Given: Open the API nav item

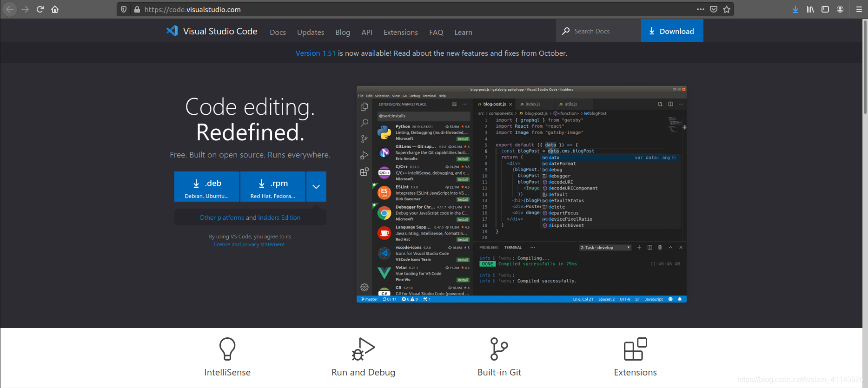Looking at the screenshot, I should (x=367, y=32).
